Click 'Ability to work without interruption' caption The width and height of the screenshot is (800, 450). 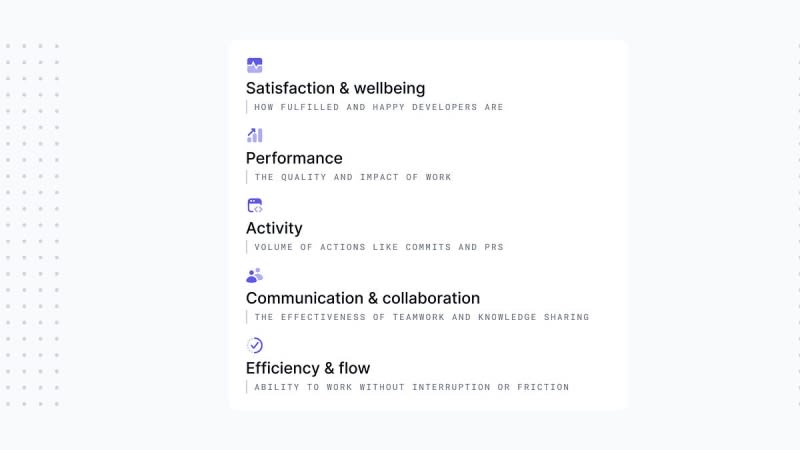tap(411, 387)
